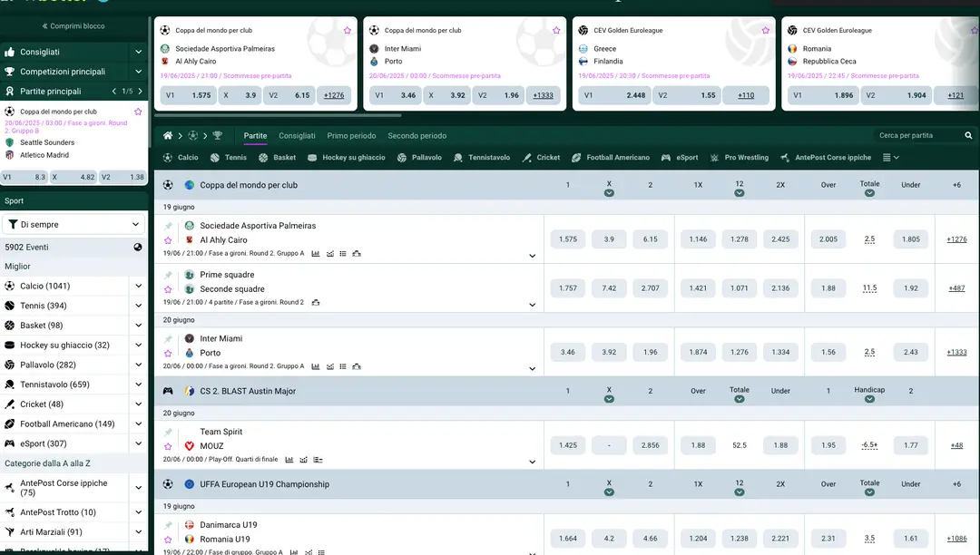This screenshot has height=555, width=980.
Task: Select the Calcio sport icon
Action: click(166, 157)
